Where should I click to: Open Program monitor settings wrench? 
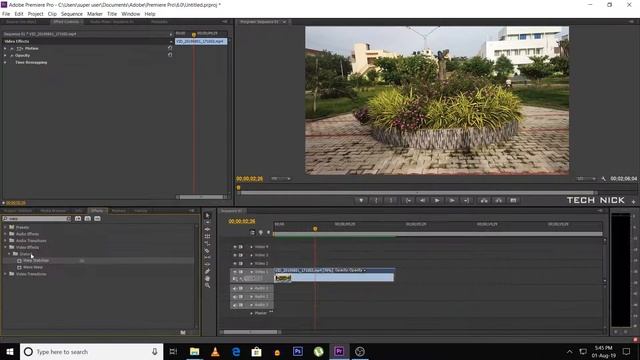(x=603, y=179)
